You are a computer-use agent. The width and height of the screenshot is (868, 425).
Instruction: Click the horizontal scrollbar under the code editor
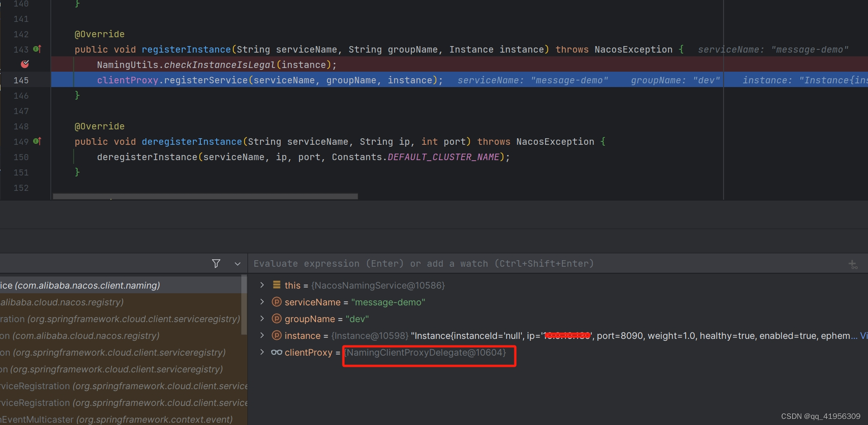[205, 196]
